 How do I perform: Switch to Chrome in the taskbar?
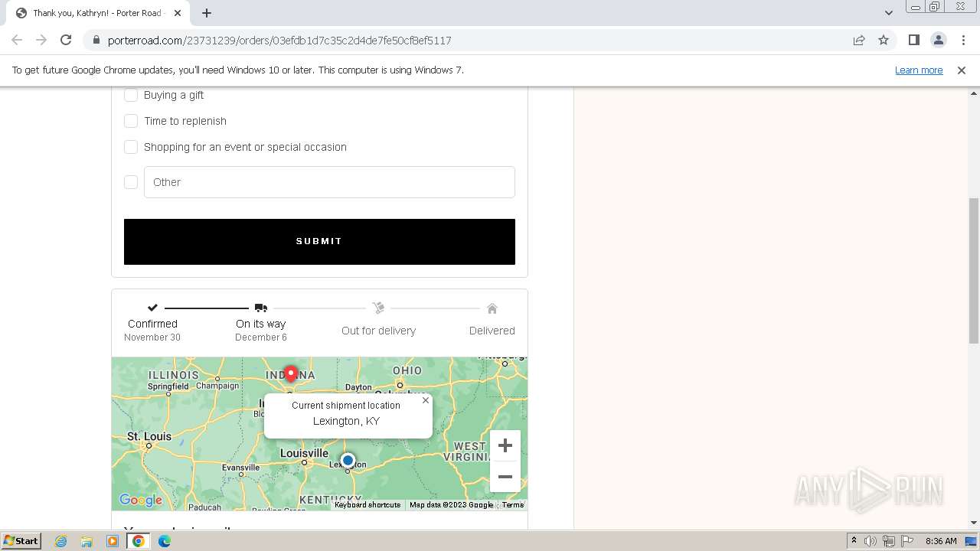pos(139,541)
